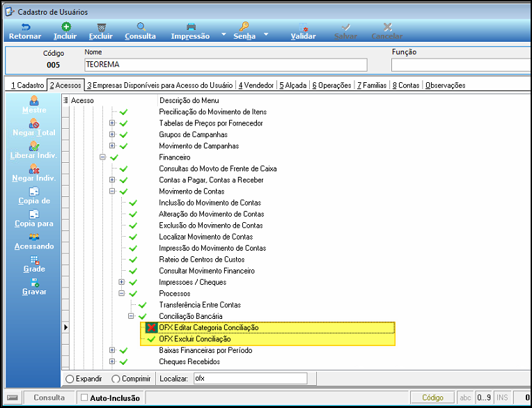Viewport: 532px width, 408px height.
Task: Click the Copia de icon
Action: point(34,191)
